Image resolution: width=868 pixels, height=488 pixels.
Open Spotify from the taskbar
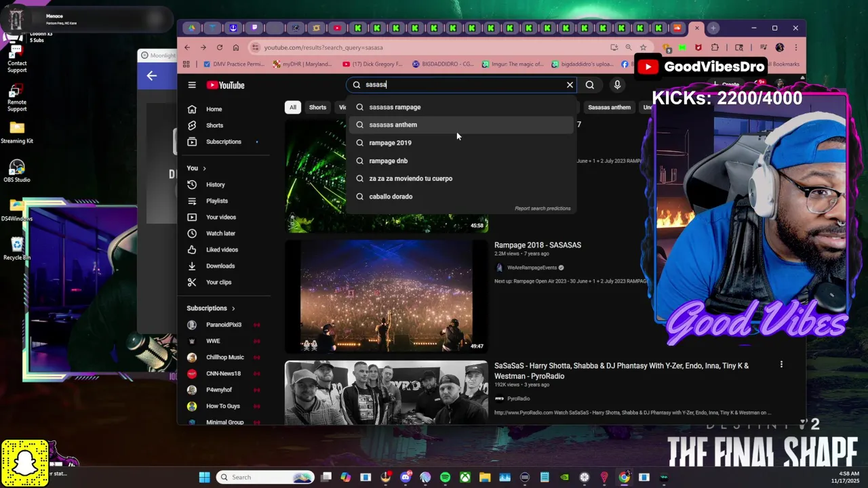(x=445, y=477)
